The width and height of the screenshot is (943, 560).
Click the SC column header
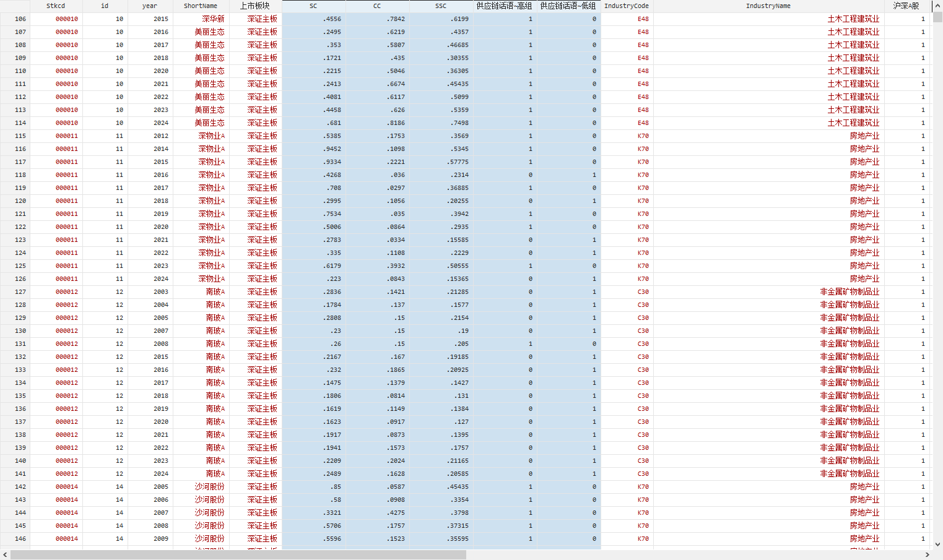tap(313, 6)
